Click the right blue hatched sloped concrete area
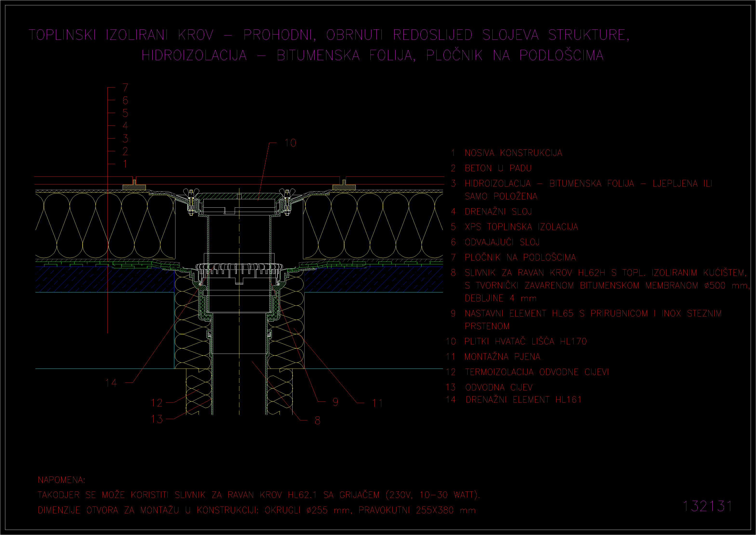Screen dimensions: 756x535 (373, 280)
